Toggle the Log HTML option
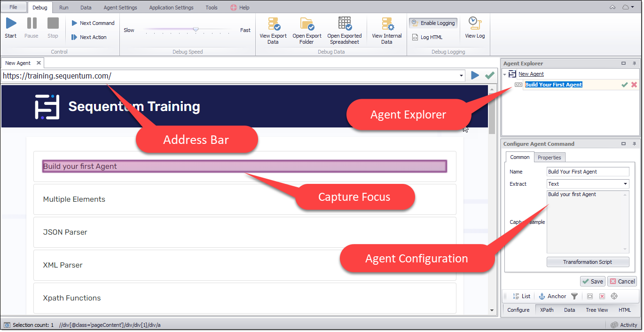 click(x=427, y=37)
